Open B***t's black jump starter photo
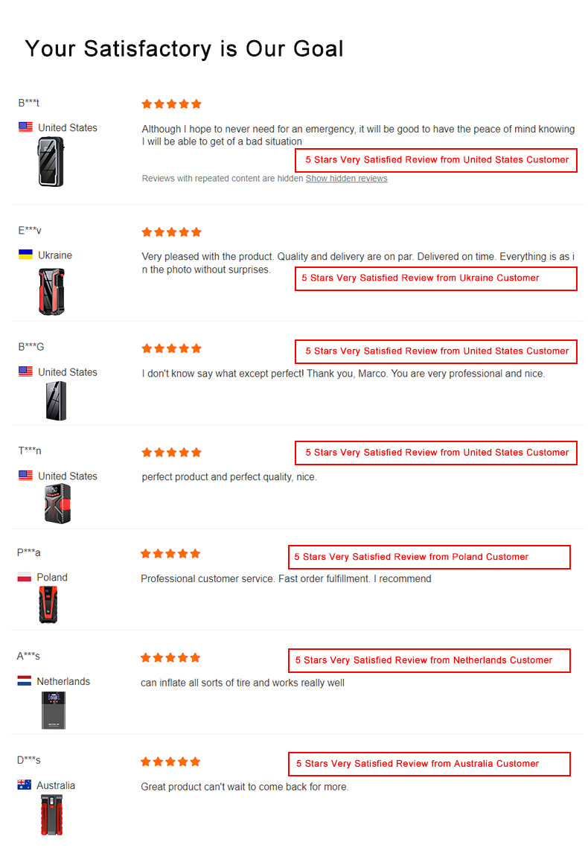The width and height of the screenshot is (588, 868). click(51, 162)
